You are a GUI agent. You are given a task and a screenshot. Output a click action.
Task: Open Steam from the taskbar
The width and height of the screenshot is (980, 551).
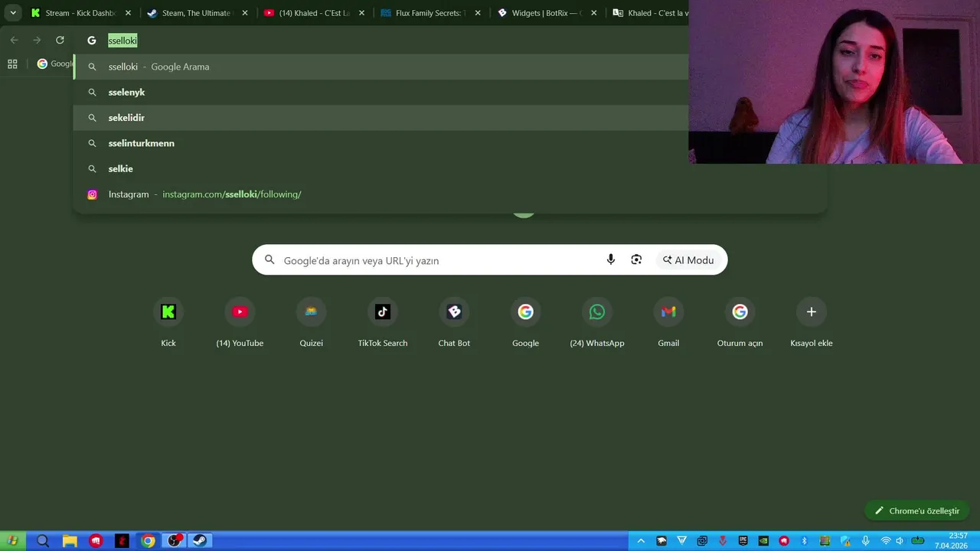coord(200,541)
